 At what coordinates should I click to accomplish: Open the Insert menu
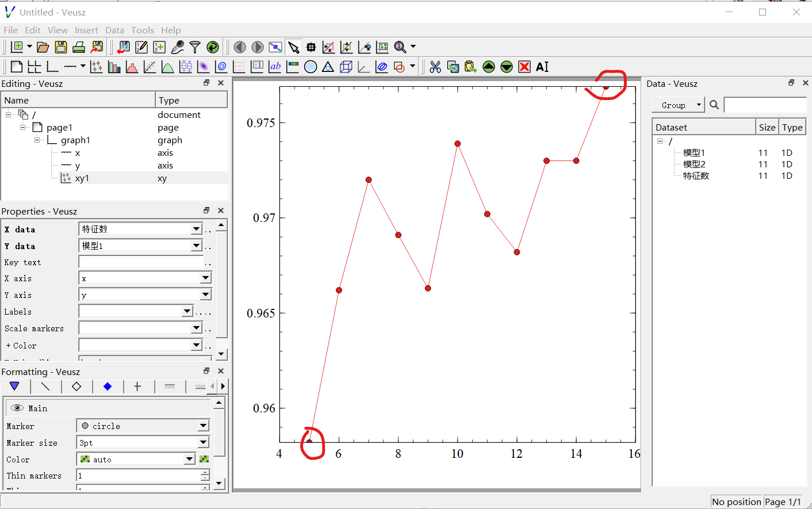point(86,30)
